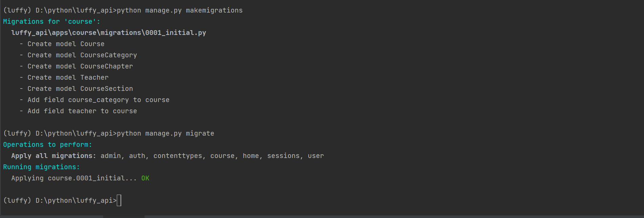This screenshot has width=644, height=218.
Task: Select the "Create model CourseSection" line
Action: 80,89
